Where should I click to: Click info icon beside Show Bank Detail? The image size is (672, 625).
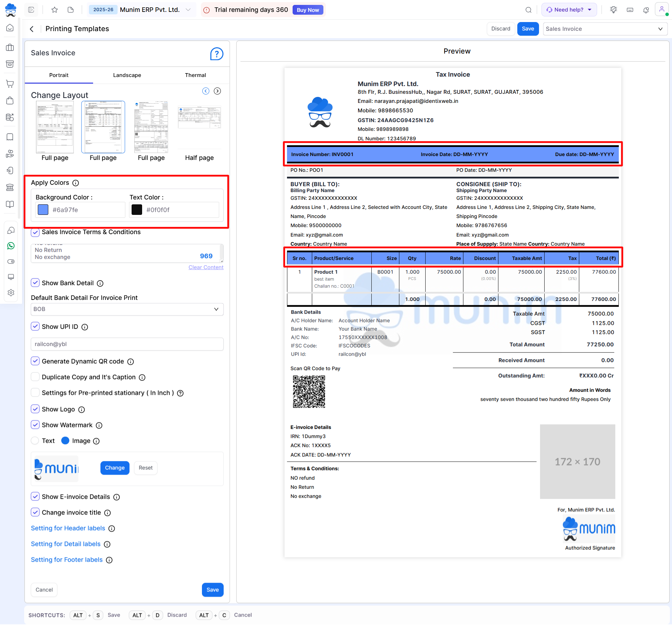[100, 283]
